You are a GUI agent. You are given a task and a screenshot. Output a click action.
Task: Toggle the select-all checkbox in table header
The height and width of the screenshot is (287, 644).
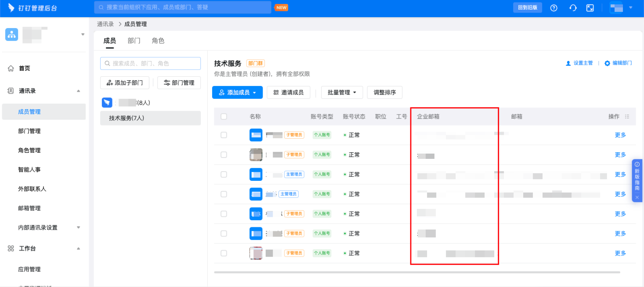pos(224,117)
